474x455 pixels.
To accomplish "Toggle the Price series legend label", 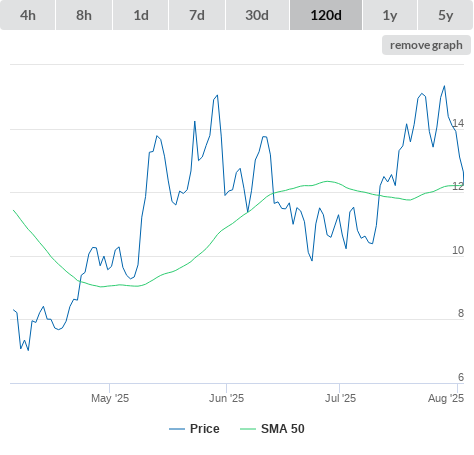I will click(x=205, y=429).
